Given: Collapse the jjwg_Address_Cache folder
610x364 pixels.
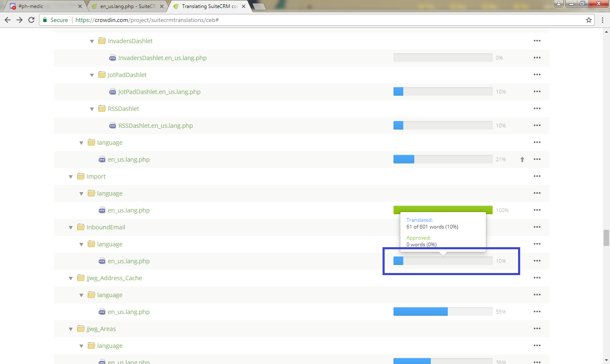Looking at the screenshot, I should click(x=71, y=278).
